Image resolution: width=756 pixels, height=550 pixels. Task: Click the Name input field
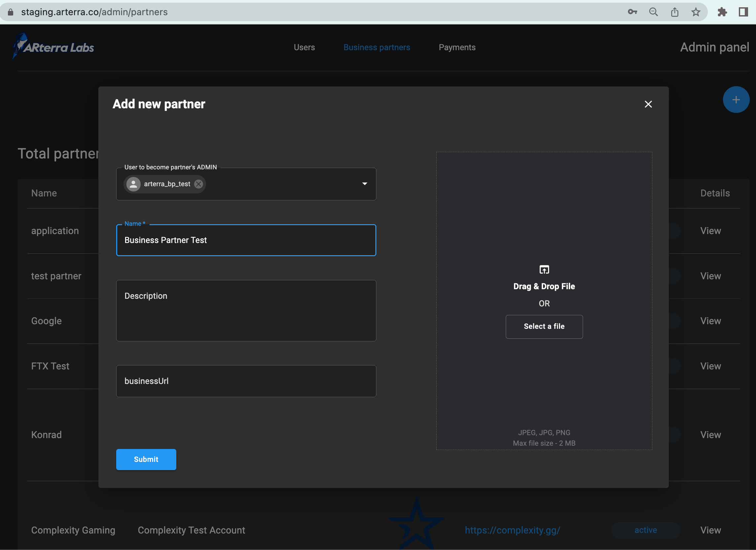(x=246, y=240)
